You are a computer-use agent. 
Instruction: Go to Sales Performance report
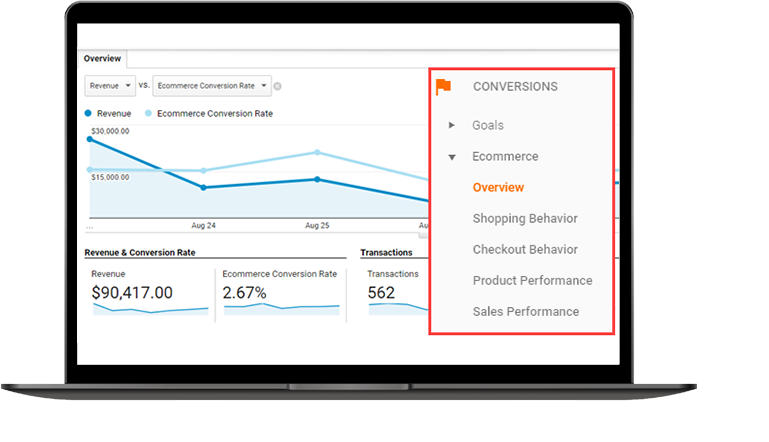coord(526,312)
